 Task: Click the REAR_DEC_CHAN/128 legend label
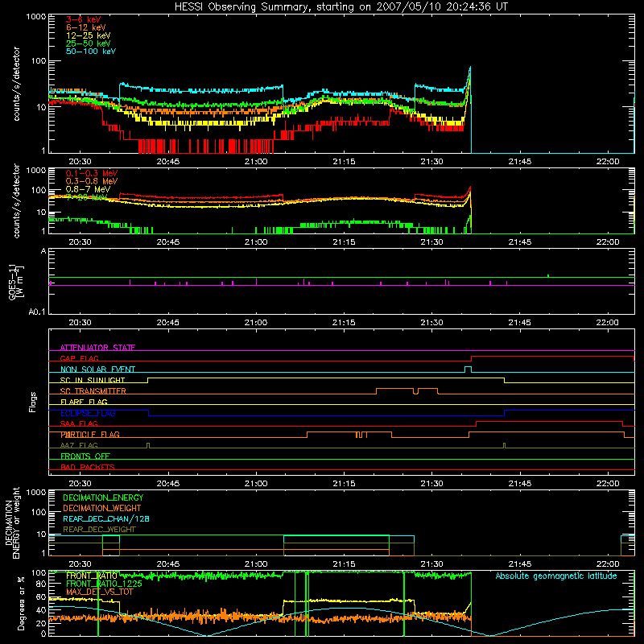coord(106,519)
